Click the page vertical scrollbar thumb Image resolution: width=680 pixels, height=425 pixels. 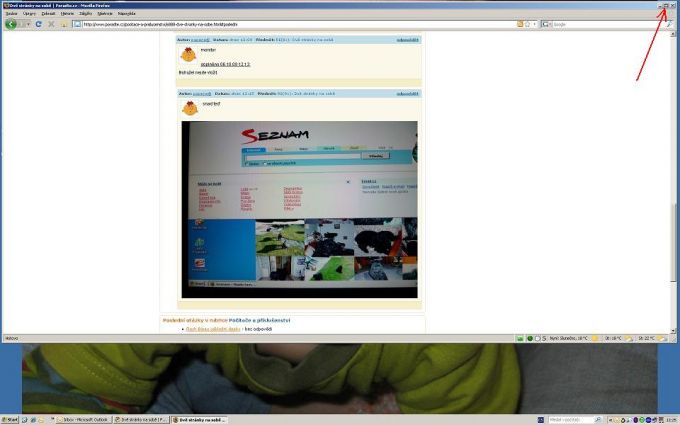[x=673, y=243]
